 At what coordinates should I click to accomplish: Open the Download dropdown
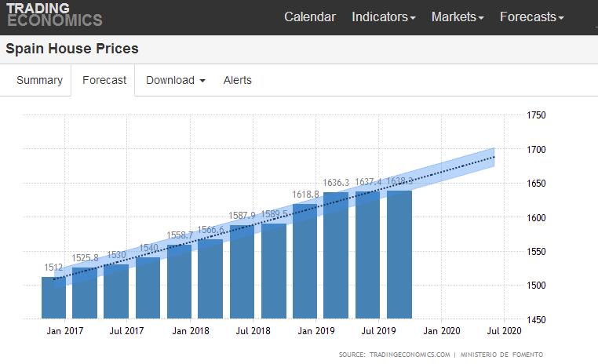click(176, 80)
